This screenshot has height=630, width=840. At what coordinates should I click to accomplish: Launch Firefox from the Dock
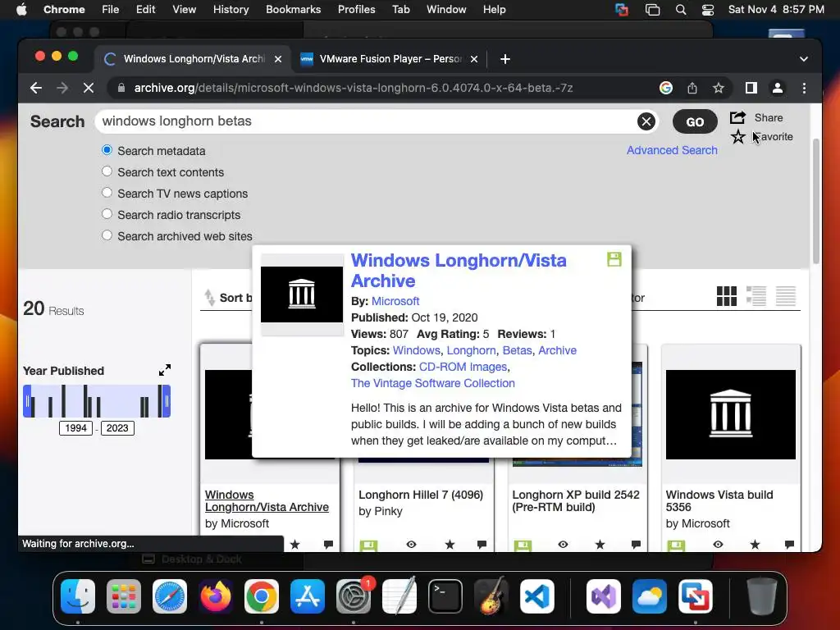(216, 596)
